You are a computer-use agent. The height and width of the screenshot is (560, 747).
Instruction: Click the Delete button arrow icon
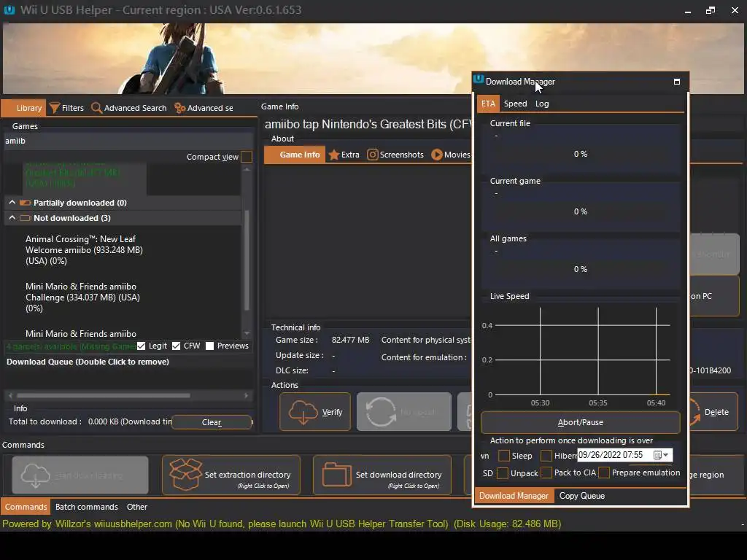(694, 412)
